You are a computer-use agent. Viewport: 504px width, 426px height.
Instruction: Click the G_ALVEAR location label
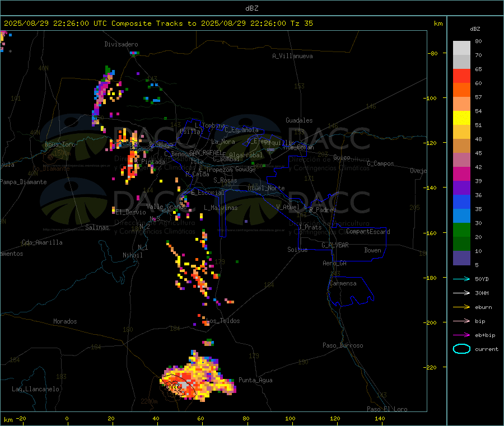point(335,245)
